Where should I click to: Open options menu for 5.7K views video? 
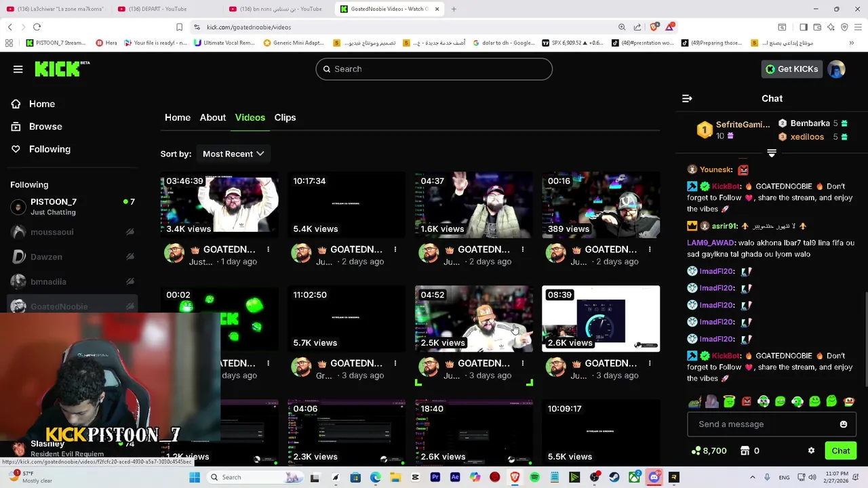(x=395, y=363)
